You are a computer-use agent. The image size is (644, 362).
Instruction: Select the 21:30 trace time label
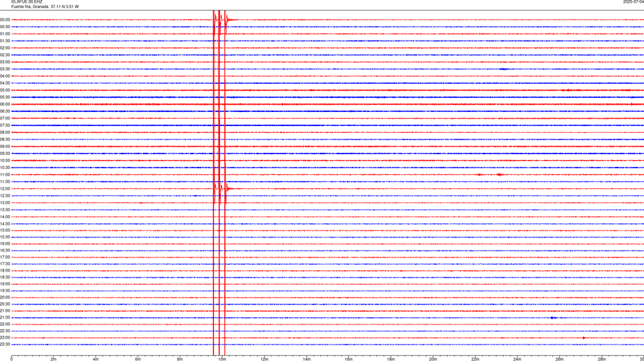pos(5,318)
